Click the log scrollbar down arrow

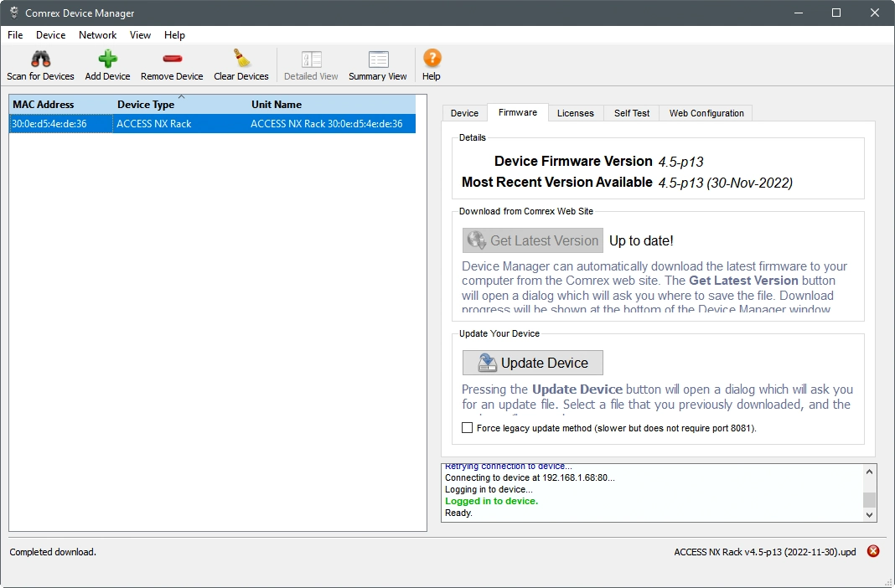click(x=869, y=514)
